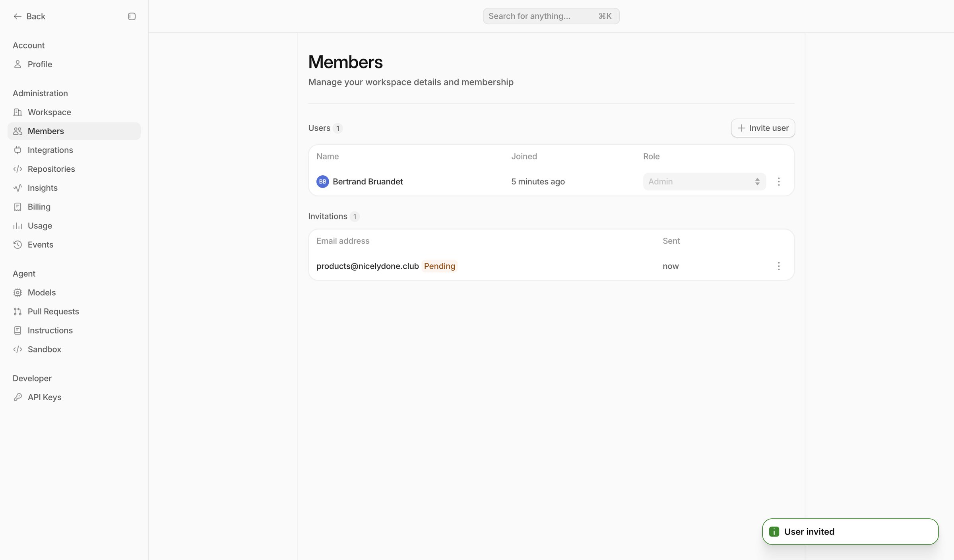Click the Events history icon
Image resolution: width=954 pixels, height=560 pixels.
pyautogui.click(x=17, y=245)
